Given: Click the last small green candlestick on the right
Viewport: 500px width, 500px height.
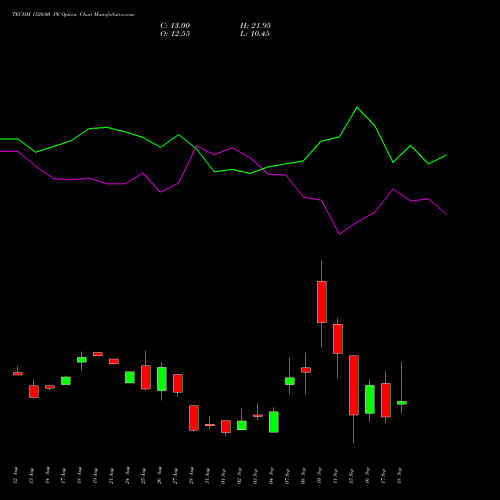Looking at the screenshot, I should pos(402,403).
